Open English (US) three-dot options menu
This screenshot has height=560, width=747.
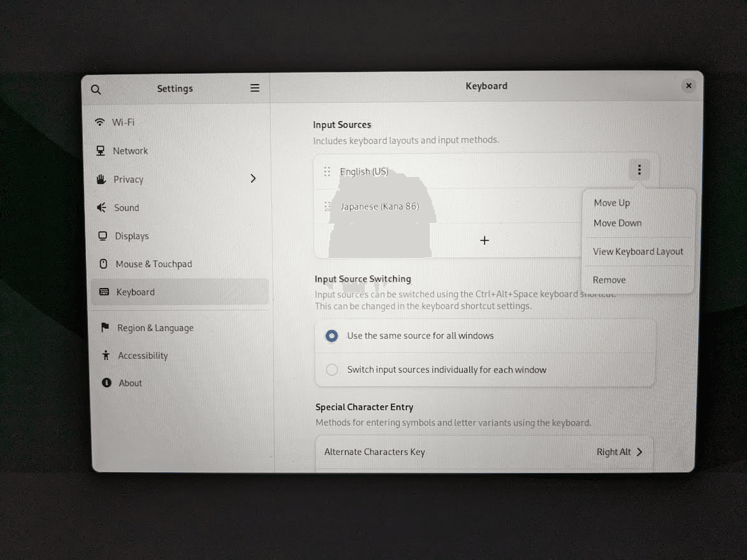coord(639,169)
